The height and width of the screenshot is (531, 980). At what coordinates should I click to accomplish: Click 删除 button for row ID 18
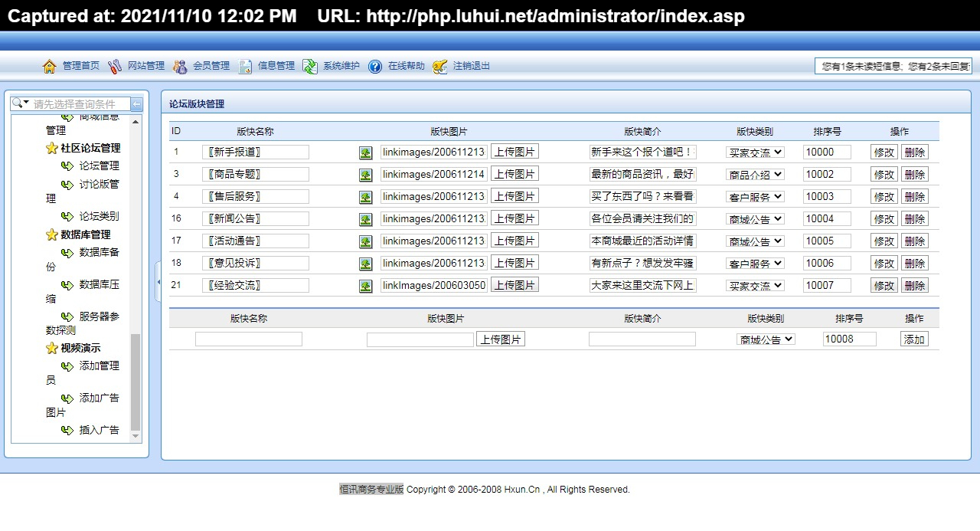point(915,264)
